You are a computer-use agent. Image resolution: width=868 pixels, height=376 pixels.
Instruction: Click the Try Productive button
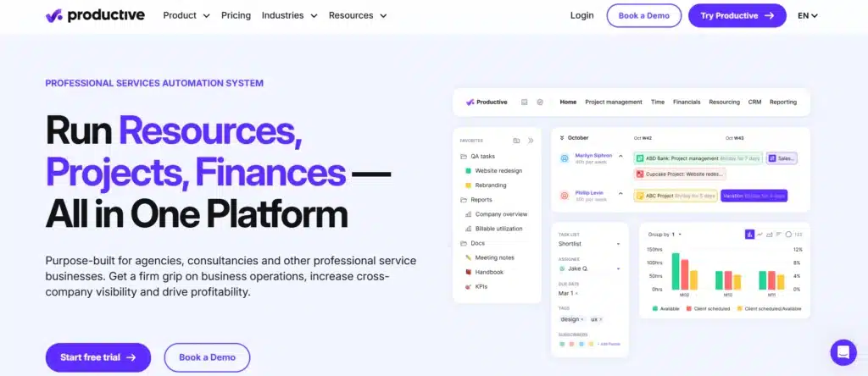coord(737,15)
